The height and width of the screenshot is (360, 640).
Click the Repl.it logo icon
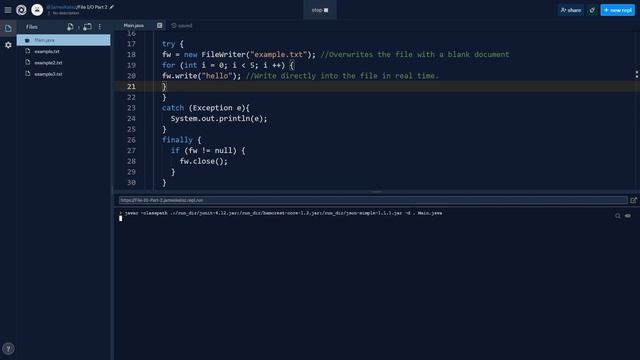[x=21, y=10]
